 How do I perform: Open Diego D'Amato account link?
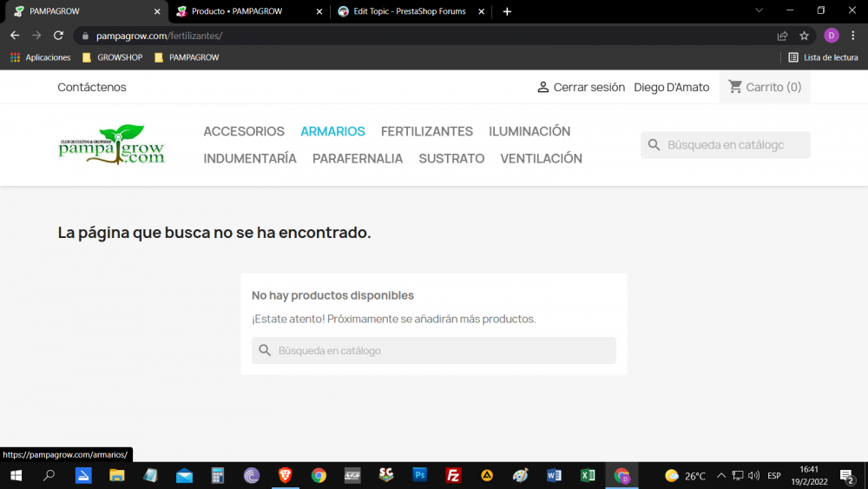click(672, 87)
